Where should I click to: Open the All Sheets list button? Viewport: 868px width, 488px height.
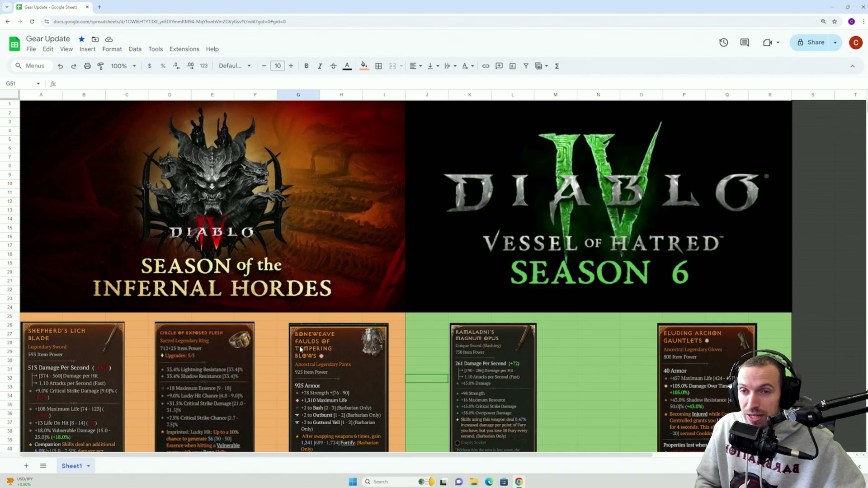point(43,466)
